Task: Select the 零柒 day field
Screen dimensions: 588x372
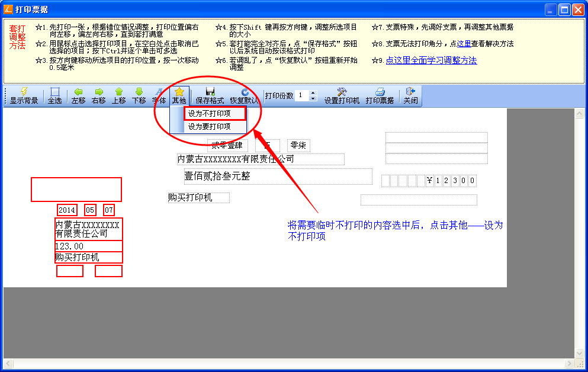Action: 298,145
